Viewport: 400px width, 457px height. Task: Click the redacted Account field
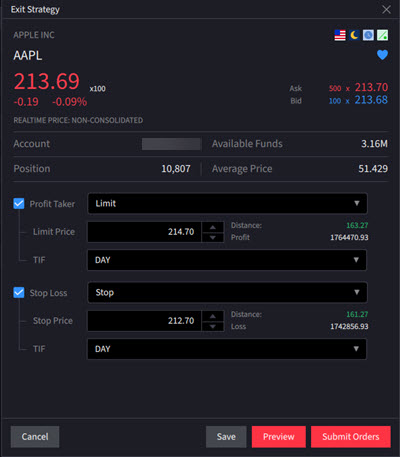[171, 144]
